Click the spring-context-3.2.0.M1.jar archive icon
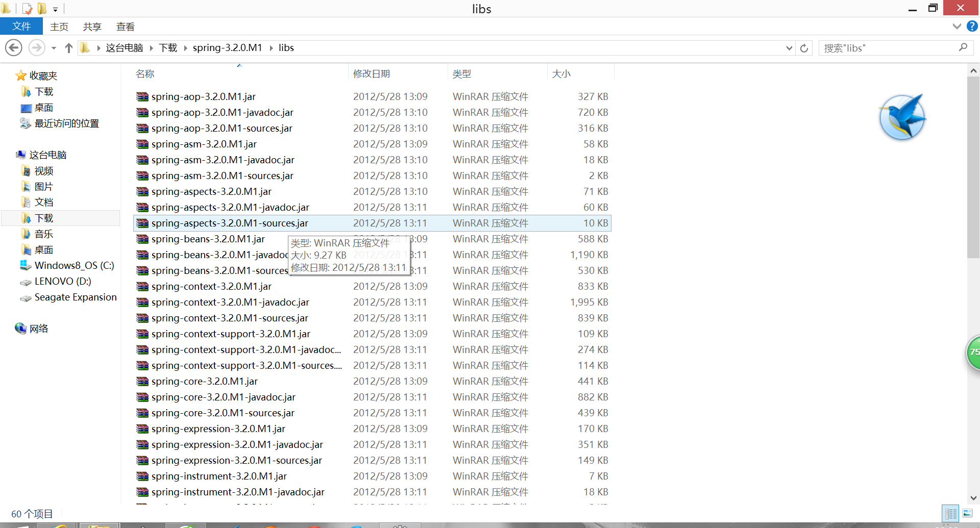The image size is (980, 528). pos(142,287)
